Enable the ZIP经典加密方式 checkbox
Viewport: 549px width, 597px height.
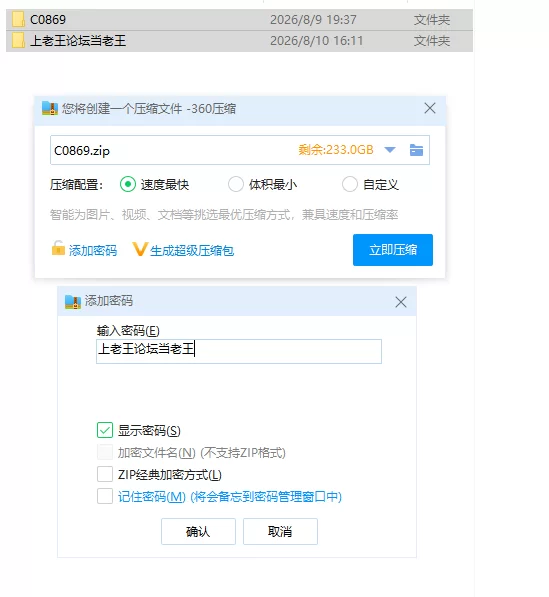[x=105, y=474]
